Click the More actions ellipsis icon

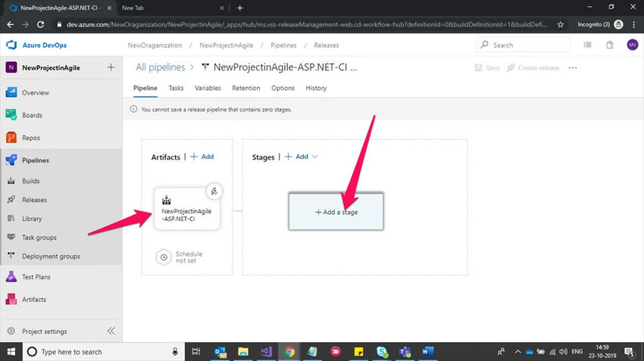click(x=573, y=67)
